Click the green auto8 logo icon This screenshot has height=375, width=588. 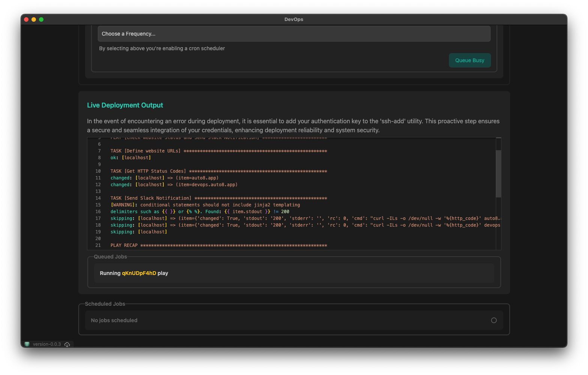point(27,344)
